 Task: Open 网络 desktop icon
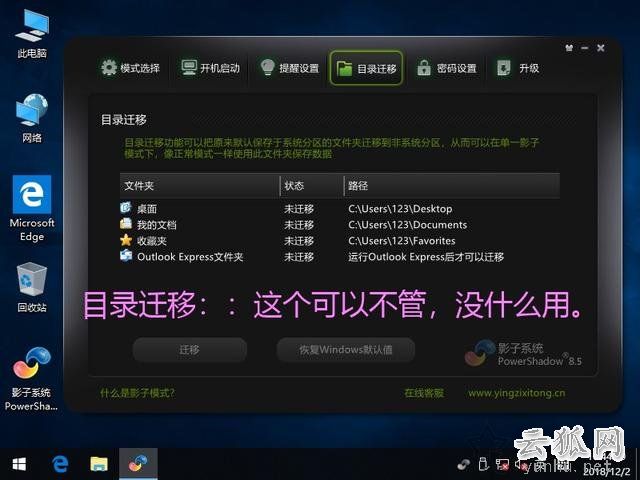coord(32,118)
